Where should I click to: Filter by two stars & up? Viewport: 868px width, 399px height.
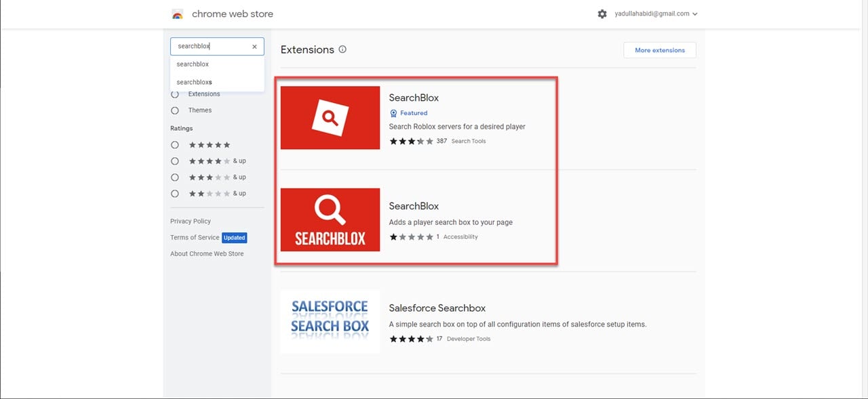click(175, 194)
